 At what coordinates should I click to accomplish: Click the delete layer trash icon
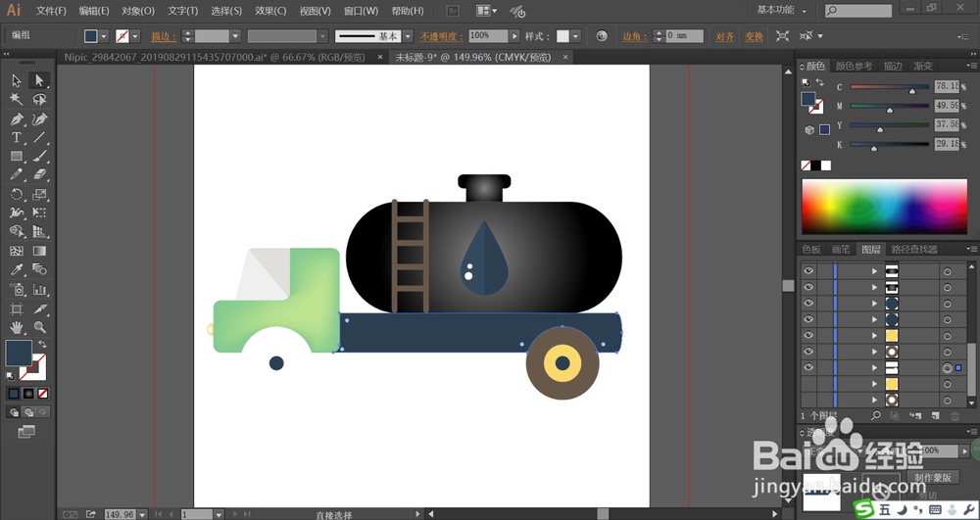pos(955,416)
